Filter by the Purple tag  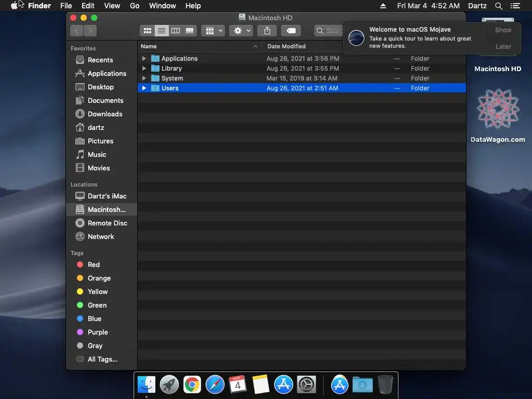click(x=102, y=332)
